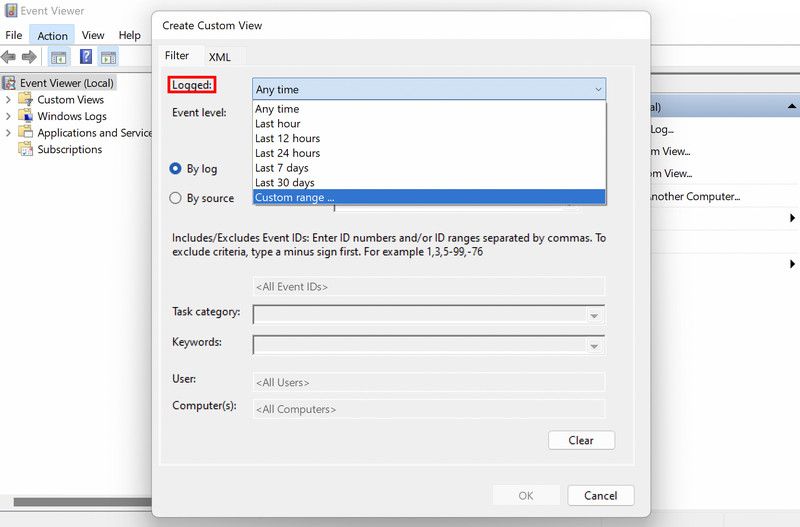
Task: Select the By log radio button
Action: (176, 169)
